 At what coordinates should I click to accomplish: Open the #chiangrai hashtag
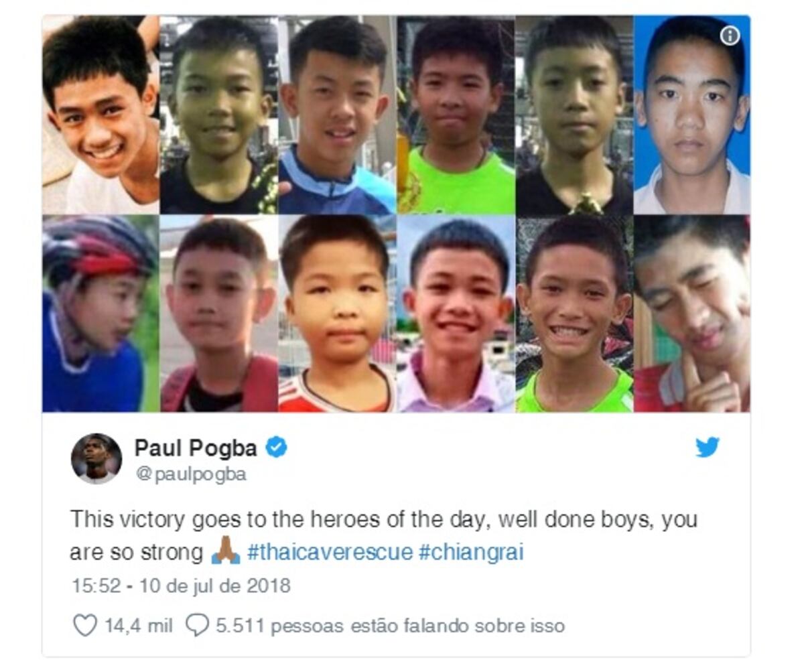[x=471, y=553]
